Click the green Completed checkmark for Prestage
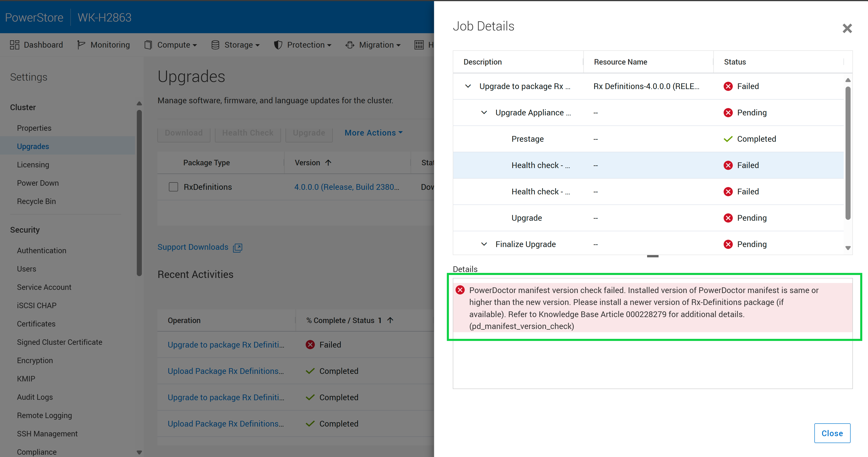The image size is (868, 457). 728,139
